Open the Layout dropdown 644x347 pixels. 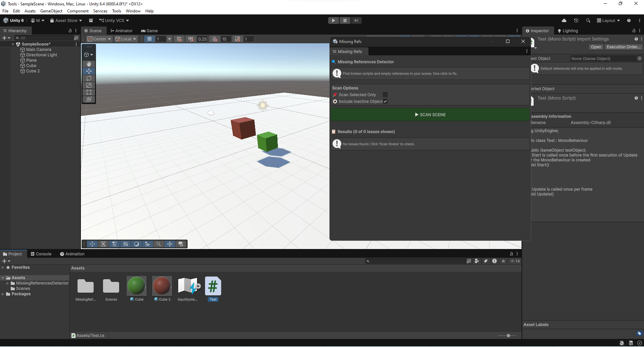(x=608, y=20)
